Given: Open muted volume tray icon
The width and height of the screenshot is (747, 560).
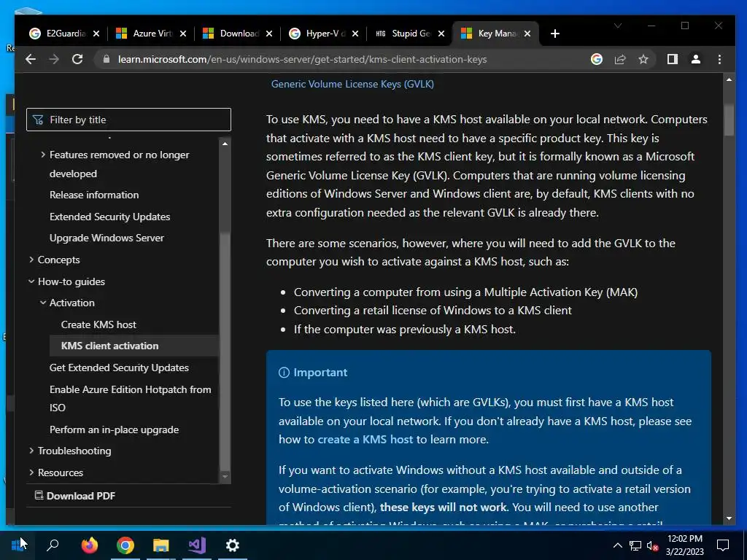Looking at the screenshot, I should coord(653,545).
